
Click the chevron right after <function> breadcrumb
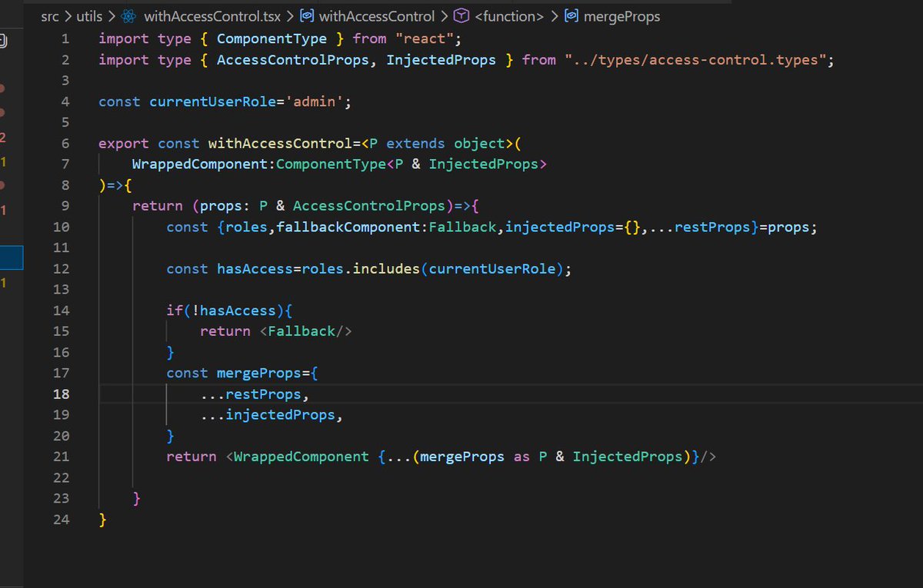click(555, 15)
